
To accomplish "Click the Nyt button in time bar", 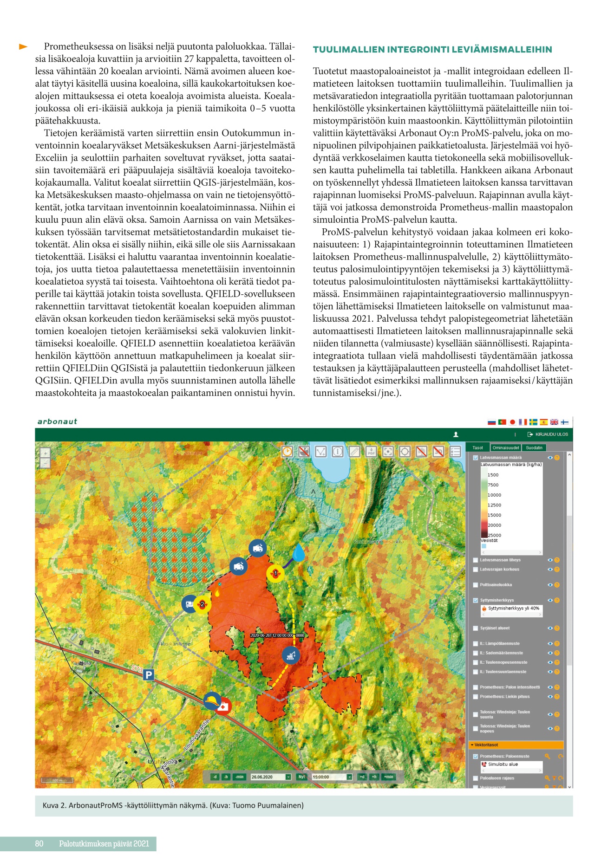I will (x=302, y=777).
